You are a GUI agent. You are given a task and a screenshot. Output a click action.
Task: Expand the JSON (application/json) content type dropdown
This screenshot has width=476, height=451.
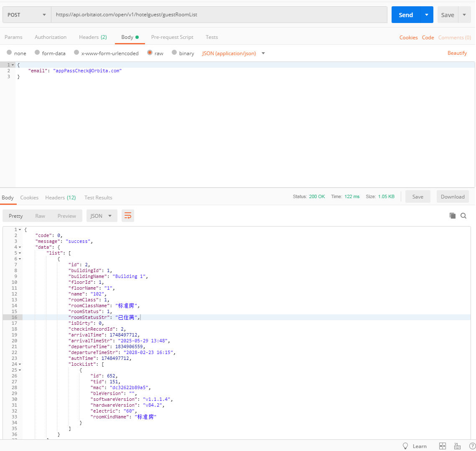click(x=263, y=54)
